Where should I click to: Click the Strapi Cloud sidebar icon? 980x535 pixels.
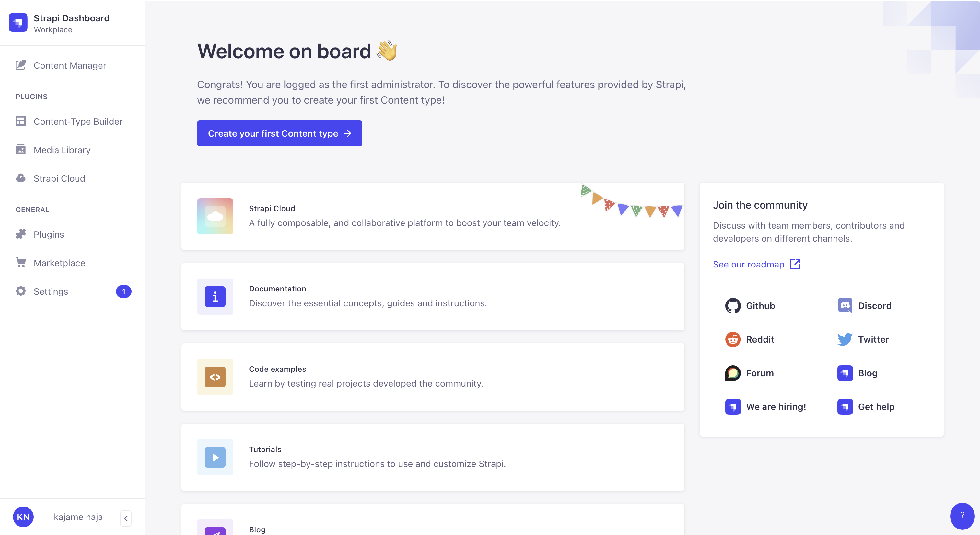[x=20, y=178]
